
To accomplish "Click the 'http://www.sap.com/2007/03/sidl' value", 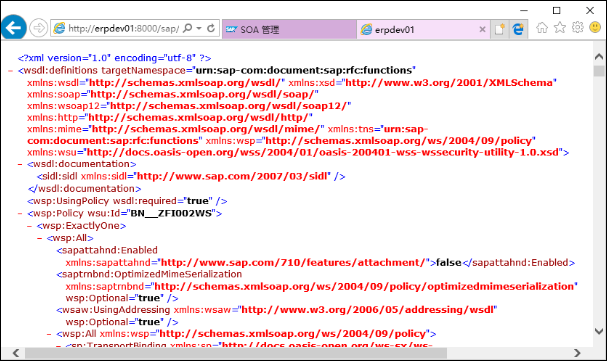I will point(232,177).
